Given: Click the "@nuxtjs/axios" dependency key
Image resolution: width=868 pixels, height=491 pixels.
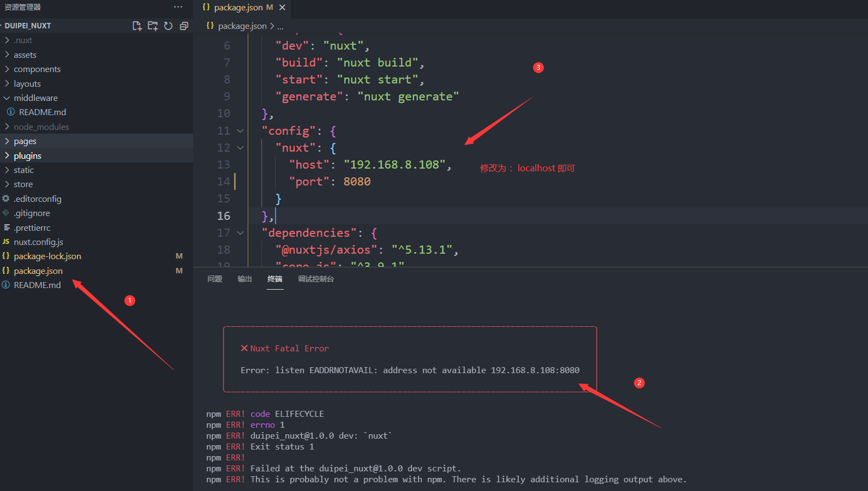Looking at the screenshot, I should click(326, 250).
